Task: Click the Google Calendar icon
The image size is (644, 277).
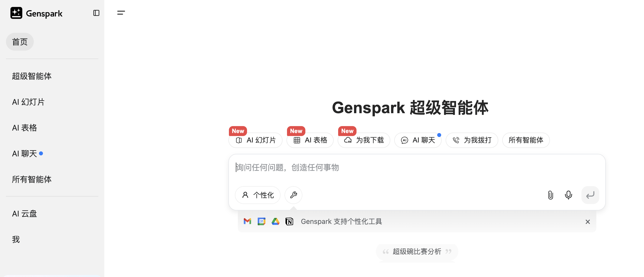Action: pos(261,221)
